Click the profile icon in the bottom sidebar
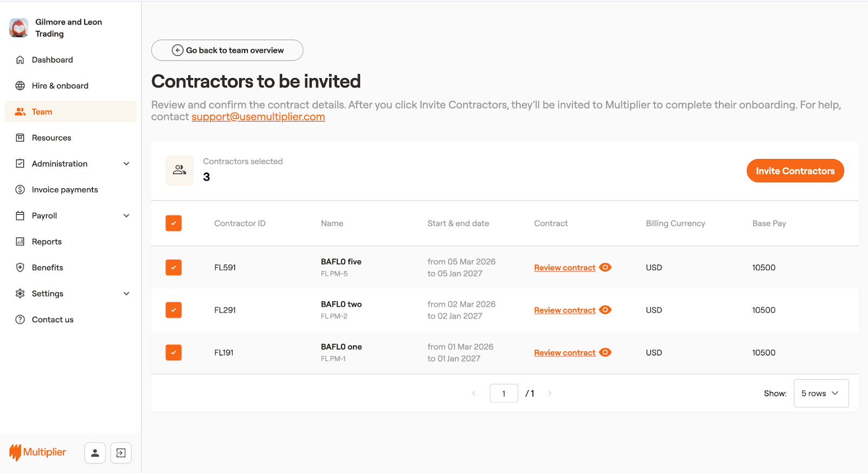Viewport: 868px width, 473px height. 95,453
